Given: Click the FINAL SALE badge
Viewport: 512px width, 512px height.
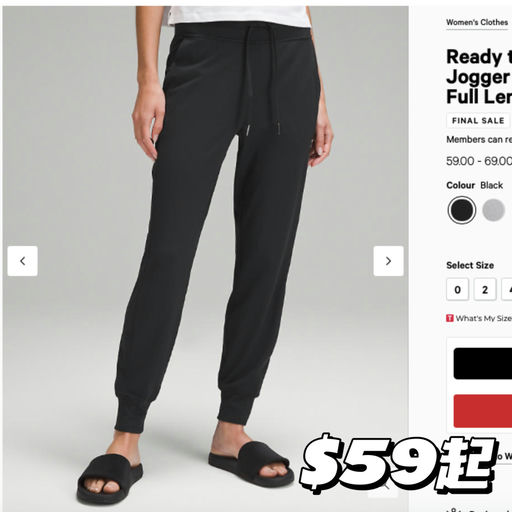Looking at the screenshot, I should [478, 121].
